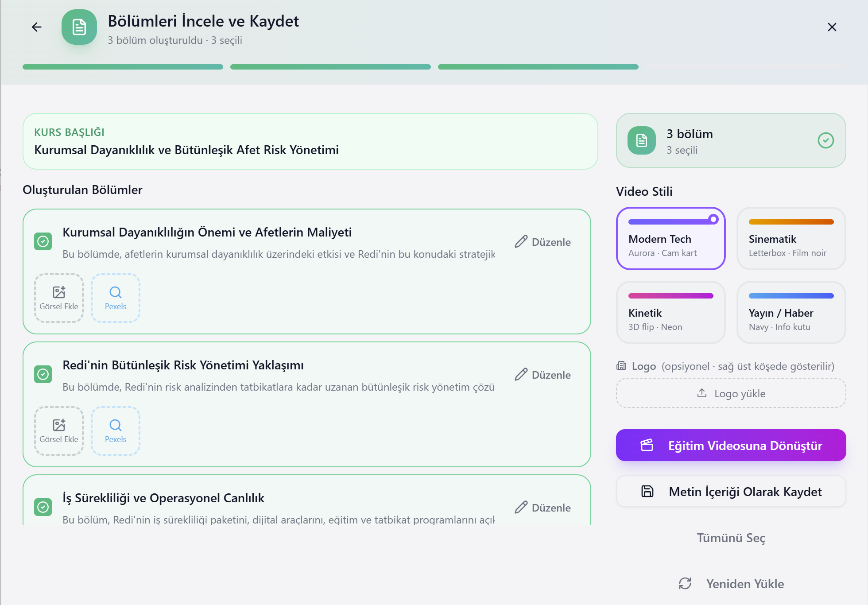This screenshot has width=868, height=605.
Task: Edit the Kurumsal Dayanıklılığın Önemi section via Düzenle
Action: tap(543, 242)
